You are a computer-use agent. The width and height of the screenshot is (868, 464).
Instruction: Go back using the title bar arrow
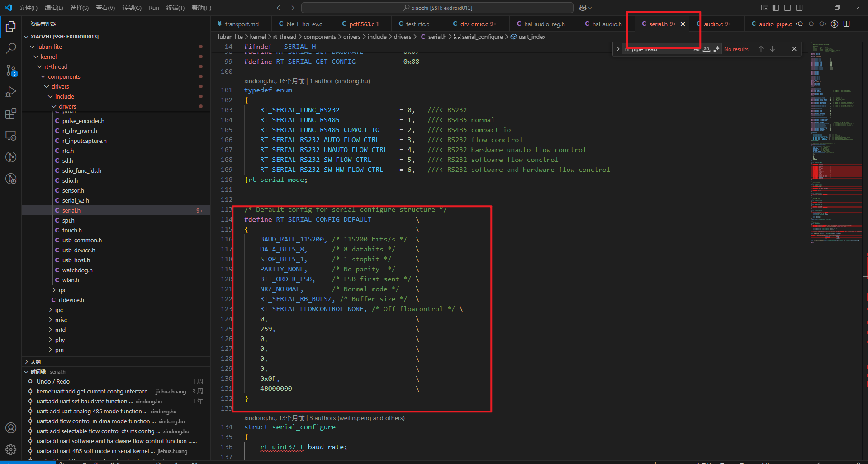280,8
